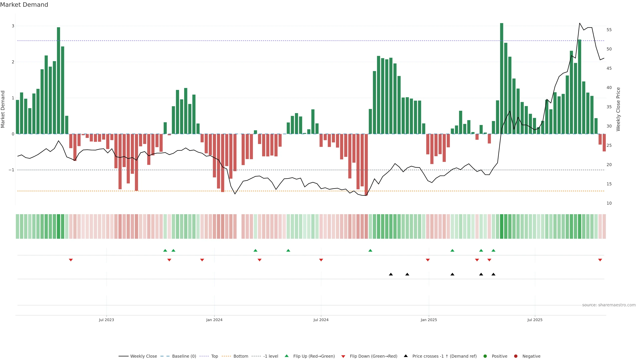Click the last red Flip Down marker near late 2025
Image resolution: width=644 pixels, height=362 pixels.
(600, 260)
